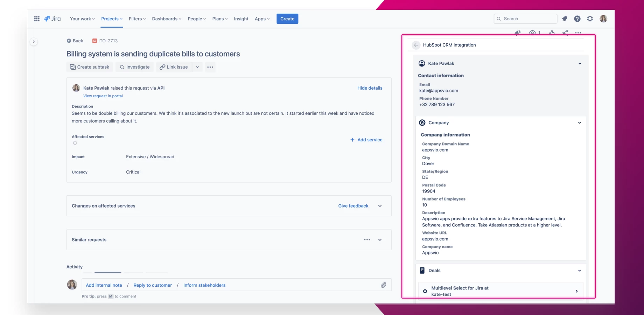
Task: Click the Dover city value
Action: (428, 164)
